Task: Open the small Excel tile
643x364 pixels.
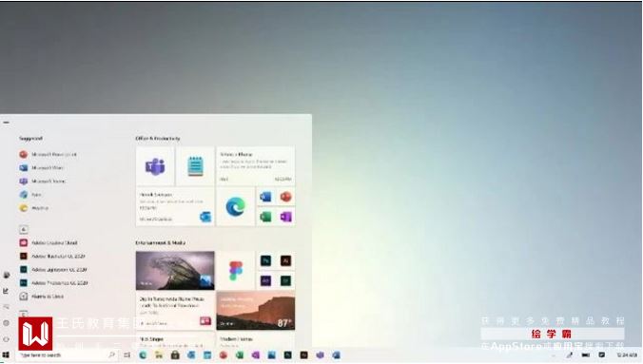Action: (265, 217)
